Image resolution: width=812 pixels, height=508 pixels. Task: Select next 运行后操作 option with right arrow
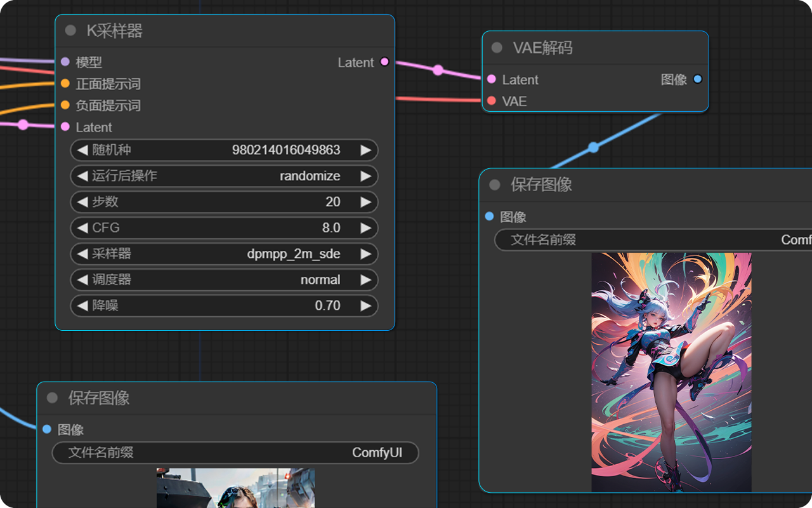coord(366,176)
